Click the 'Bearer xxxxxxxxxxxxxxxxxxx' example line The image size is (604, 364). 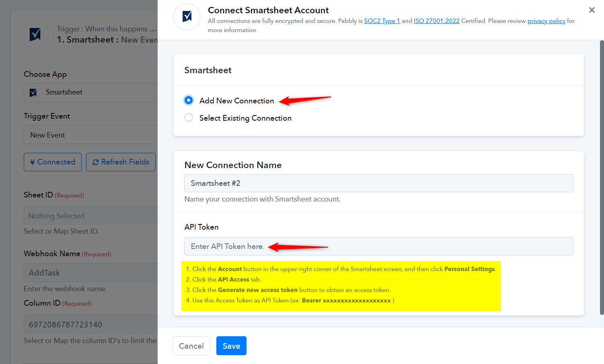(290, 300)
